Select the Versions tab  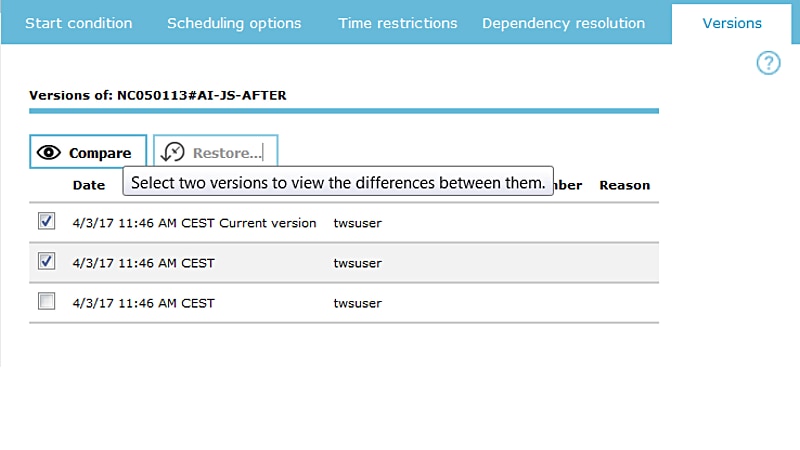point(732,23)
